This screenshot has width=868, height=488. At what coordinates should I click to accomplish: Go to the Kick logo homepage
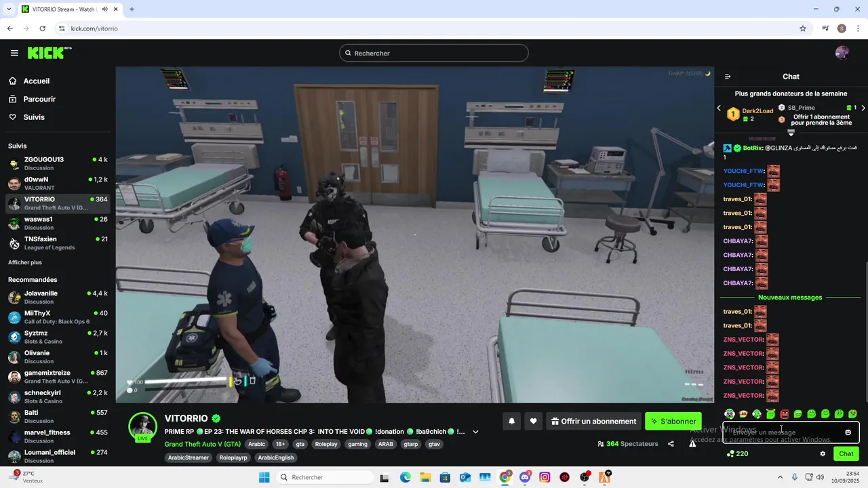(50, 53)
